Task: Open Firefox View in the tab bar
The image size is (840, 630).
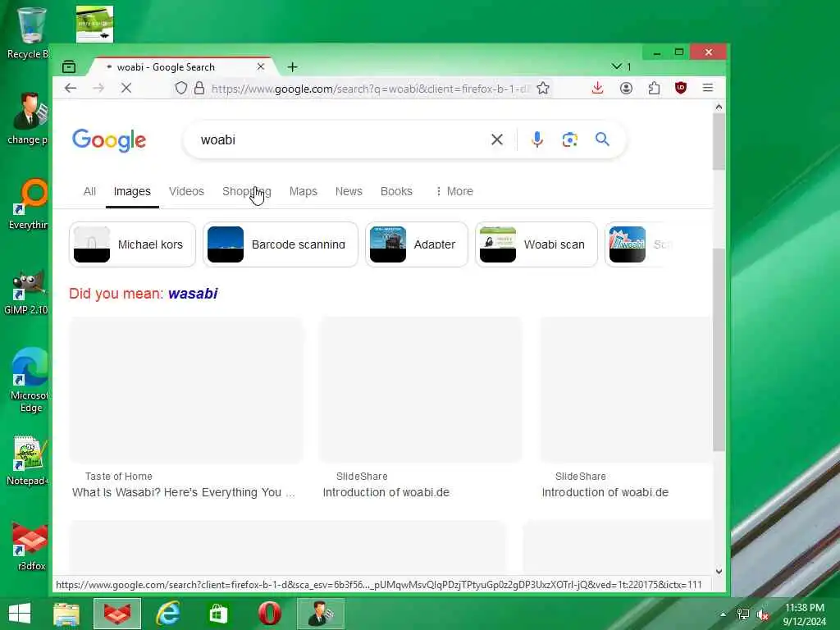Action: pyautogui.click(x=69, y=67)
